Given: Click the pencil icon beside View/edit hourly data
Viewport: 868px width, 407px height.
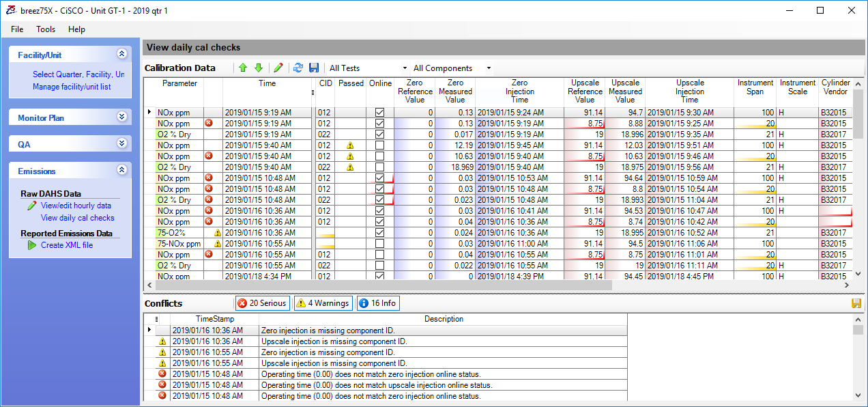Looking at the screenshot, I should pos(32,206).
